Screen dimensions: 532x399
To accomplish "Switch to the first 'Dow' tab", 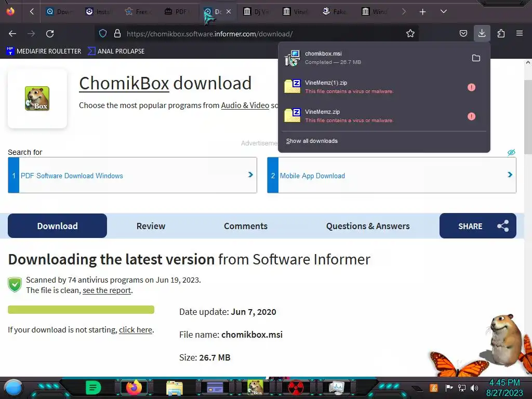I will click(x=60, y=11).
